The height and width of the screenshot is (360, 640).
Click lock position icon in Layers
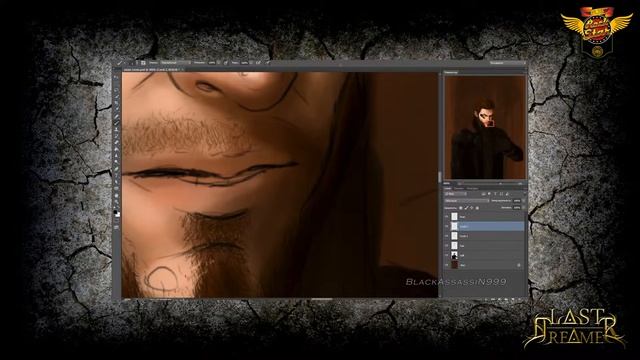pos(472,208)
